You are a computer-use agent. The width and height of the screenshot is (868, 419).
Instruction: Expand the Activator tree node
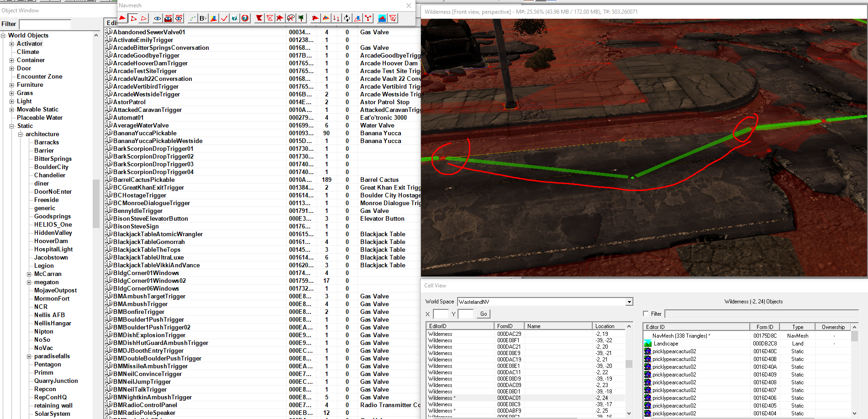pyautogui.click(x=12, y=44)
